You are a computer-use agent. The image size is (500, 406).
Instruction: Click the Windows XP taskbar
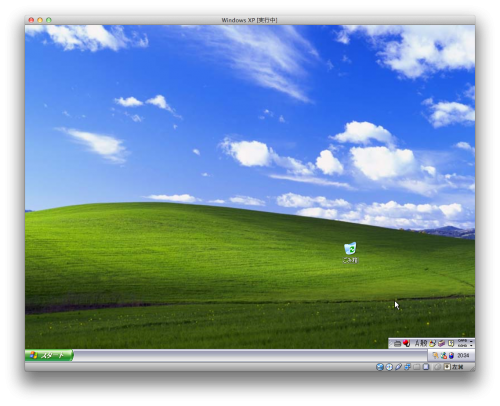(250, 355)
